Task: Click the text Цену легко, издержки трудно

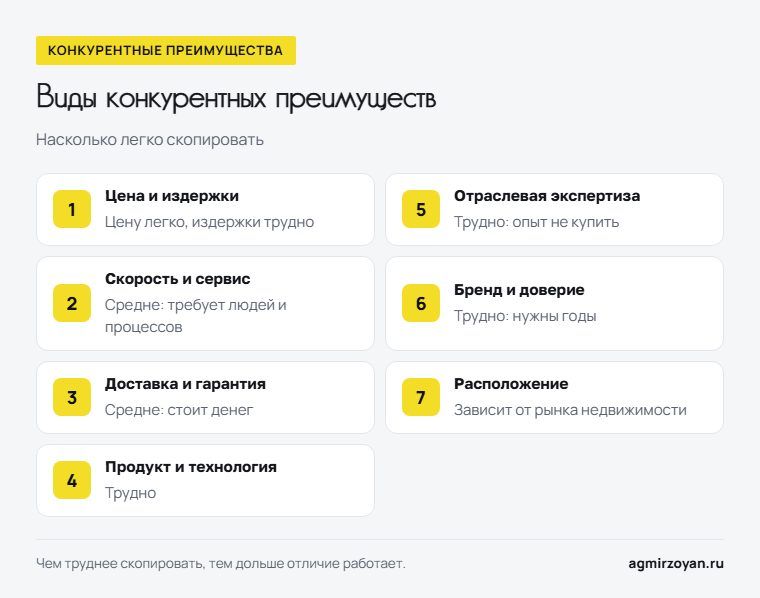Action: pos(209,222)
